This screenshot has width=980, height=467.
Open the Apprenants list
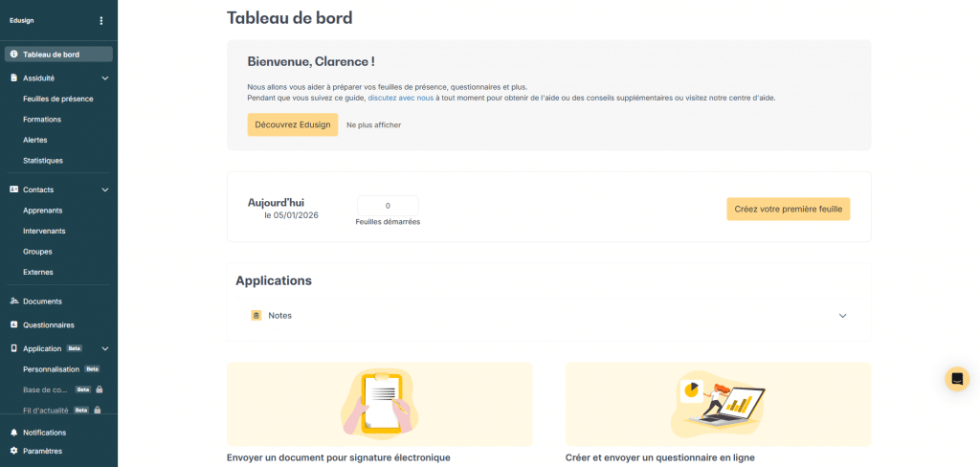click(x=42, y=211)
